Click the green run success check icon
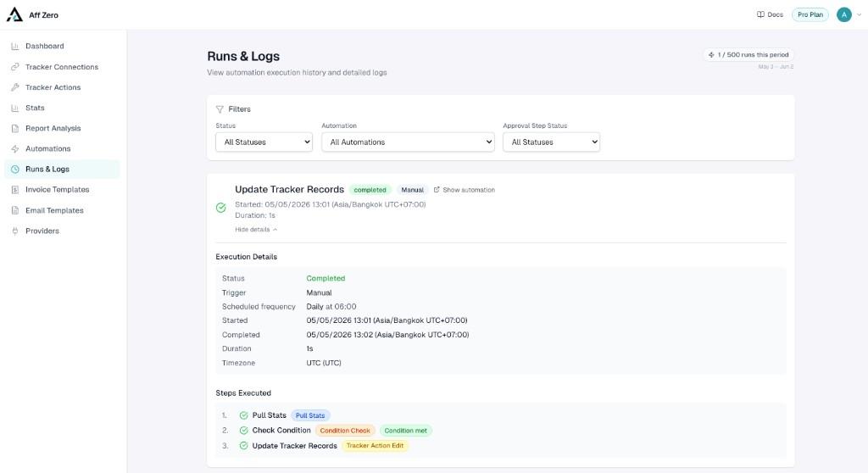Image resolution: width=868 pixels, height=473 pixels. click(x=221, y=208)
